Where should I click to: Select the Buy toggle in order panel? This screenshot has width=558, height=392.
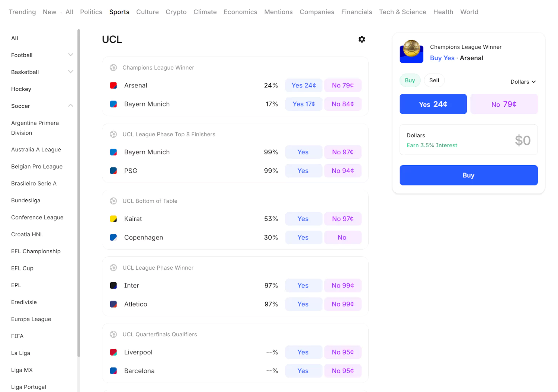(x=410, y=80)
